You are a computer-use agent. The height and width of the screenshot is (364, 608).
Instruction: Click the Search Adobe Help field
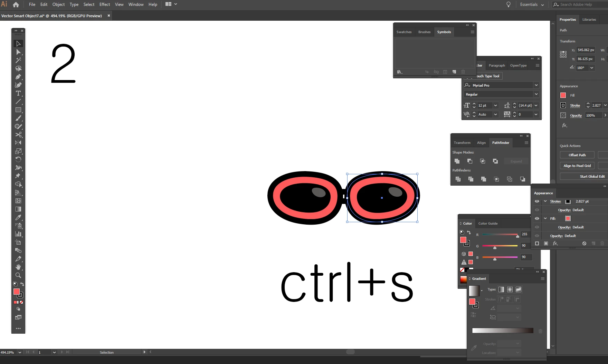[580, 4]
